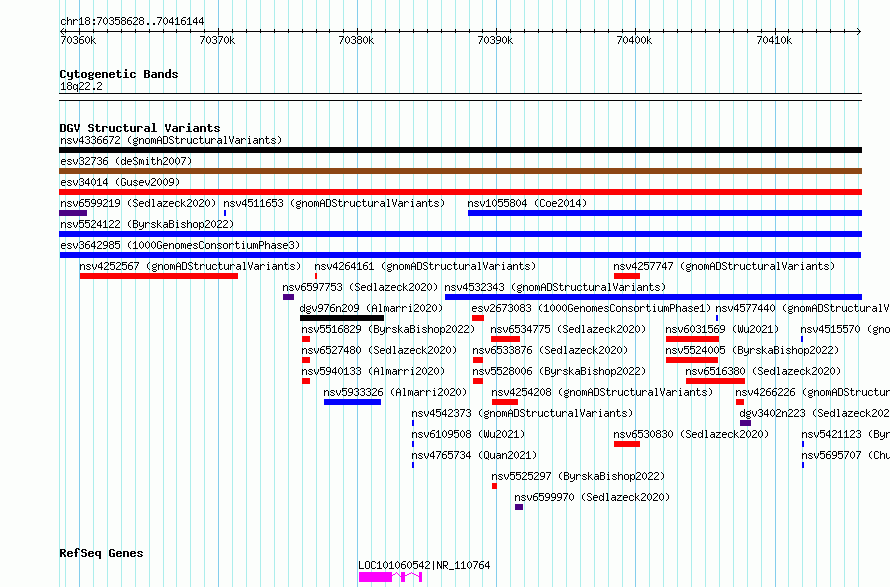The width and height of the screenshot is (890, 587).
Task: Select the purple nsv6599970 variant bar
Action: pos(519,507)
